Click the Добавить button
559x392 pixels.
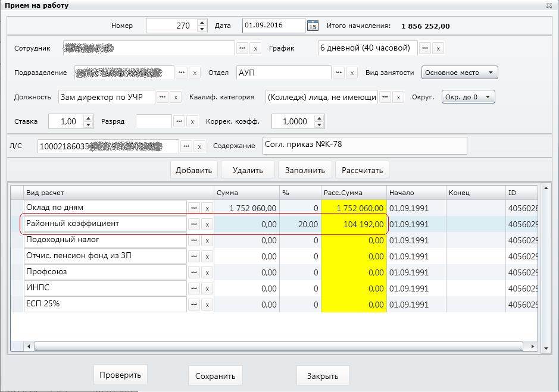[x=193, y=170]
